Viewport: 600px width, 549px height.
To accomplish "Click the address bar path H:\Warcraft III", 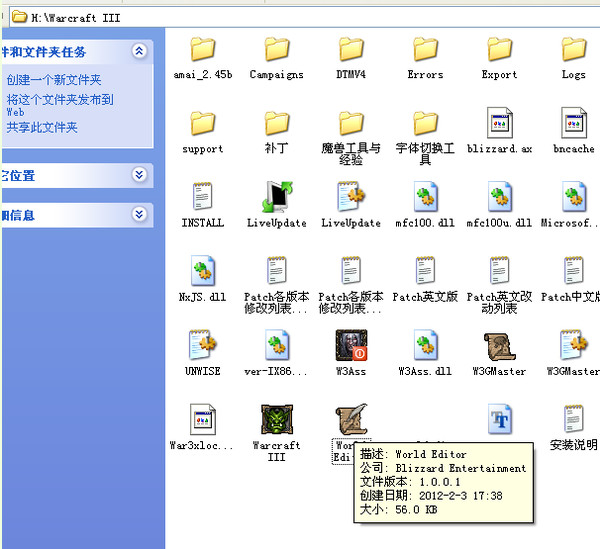I will pyautogui.click(x=76, y=18).
